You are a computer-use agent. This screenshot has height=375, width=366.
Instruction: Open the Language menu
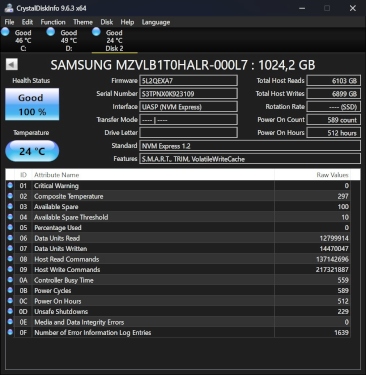point(156,22)
